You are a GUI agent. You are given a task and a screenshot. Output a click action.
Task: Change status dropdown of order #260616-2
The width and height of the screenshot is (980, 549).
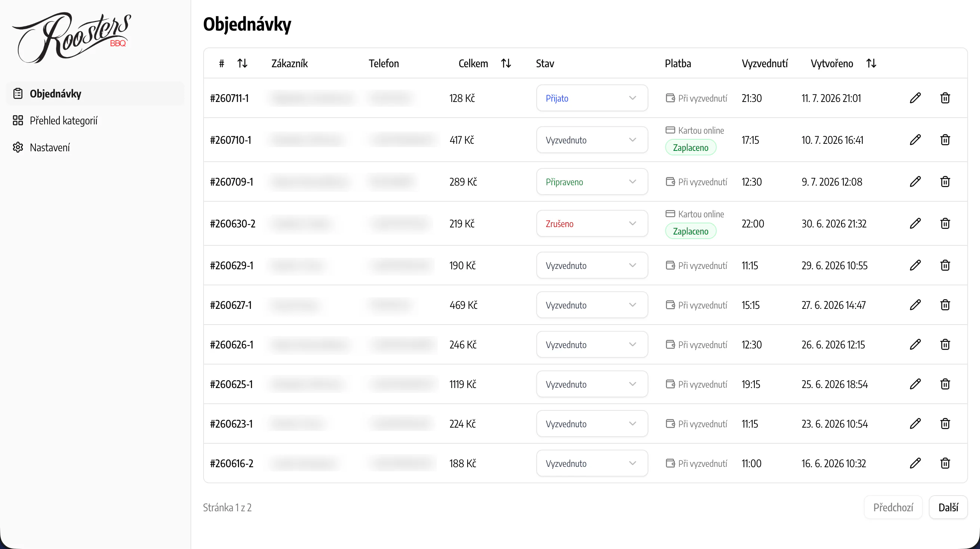(x=592, y=463)
